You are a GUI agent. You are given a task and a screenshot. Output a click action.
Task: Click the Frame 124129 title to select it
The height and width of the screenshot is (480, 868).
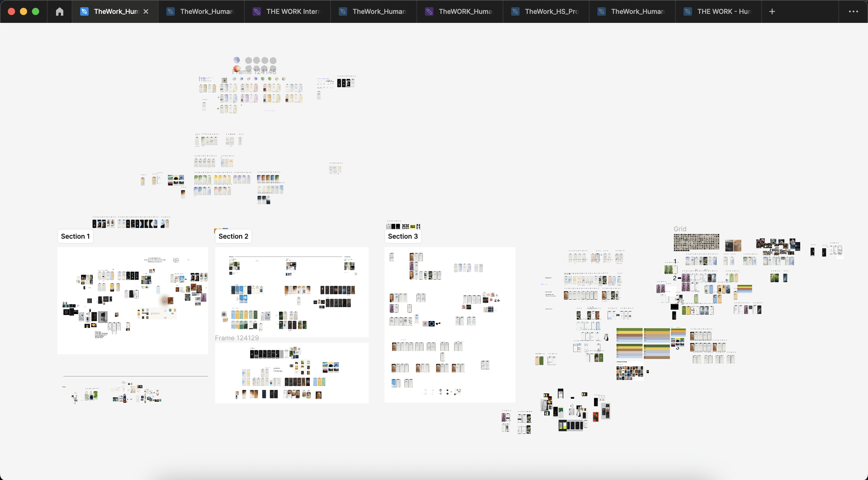tap(237, 338)
